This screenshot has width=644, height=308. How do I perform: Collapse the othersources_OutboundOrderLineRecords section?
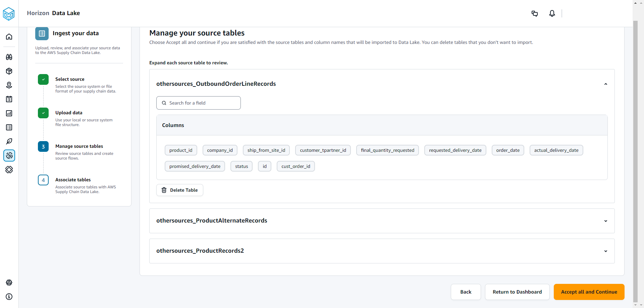click(x=605, y=84)
